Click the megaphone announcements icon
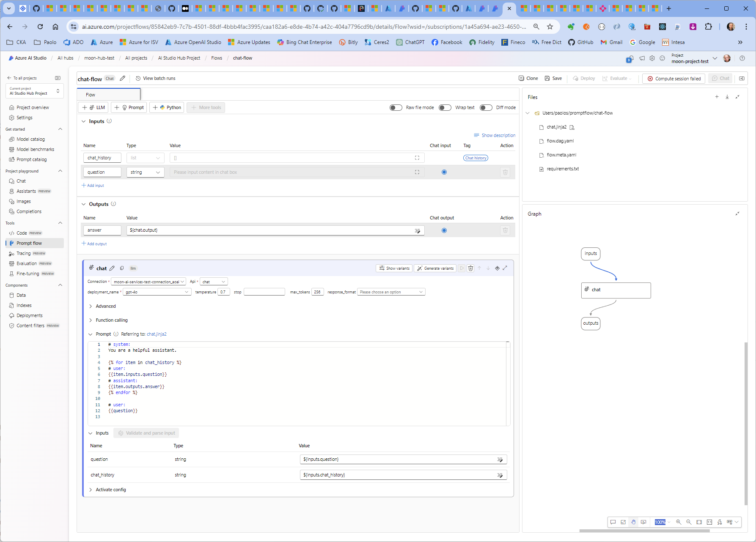This screenshot has width=756, height=542. [x=642, y=58]
